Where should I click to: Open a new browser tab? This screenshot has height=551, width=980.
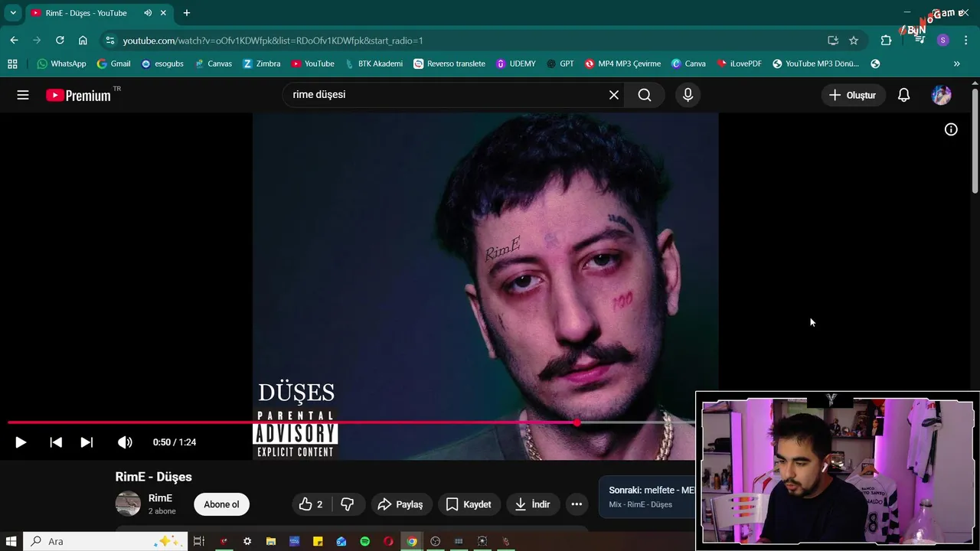(x=186, y=13)
